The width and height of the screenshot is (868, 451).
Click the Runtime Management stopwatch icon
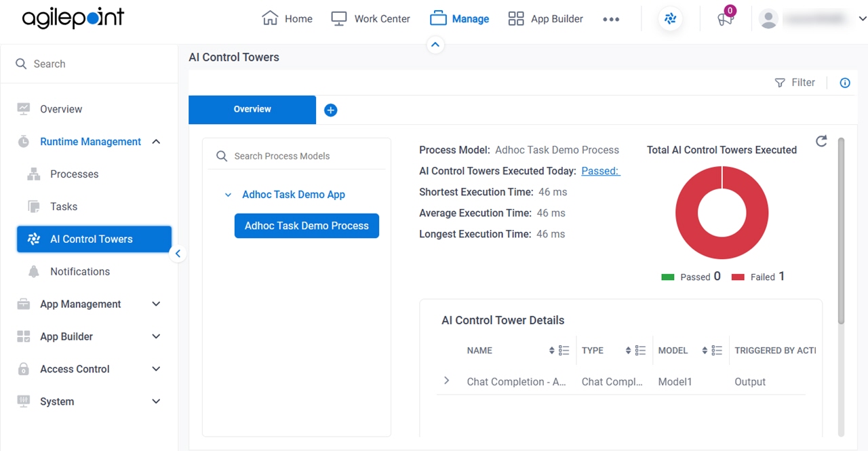point(24,141)
